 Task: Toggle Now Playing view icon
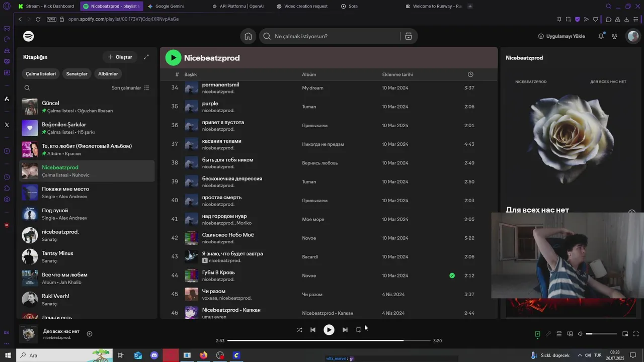(x=537, y=334)
